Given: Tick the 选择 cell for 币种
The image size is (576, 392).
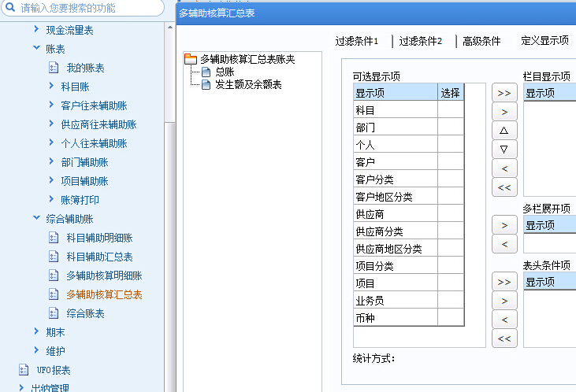Looking at the screenshot, I should (x=451, y=317).
